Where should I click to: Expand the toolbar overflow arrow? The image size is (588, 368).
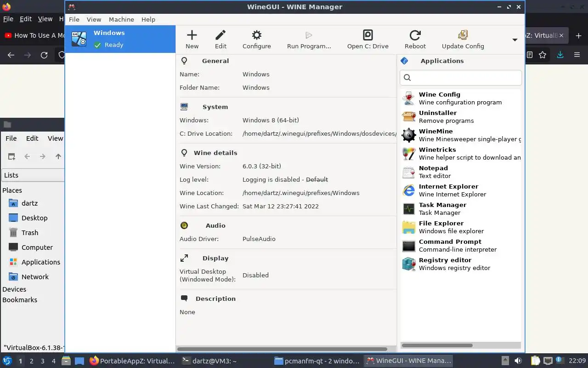(515, 40)
